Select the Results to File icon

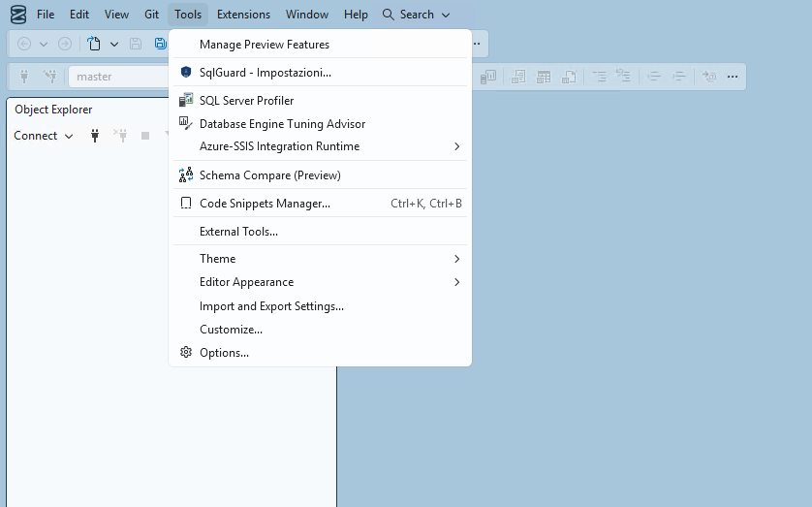tap(569, 78)
